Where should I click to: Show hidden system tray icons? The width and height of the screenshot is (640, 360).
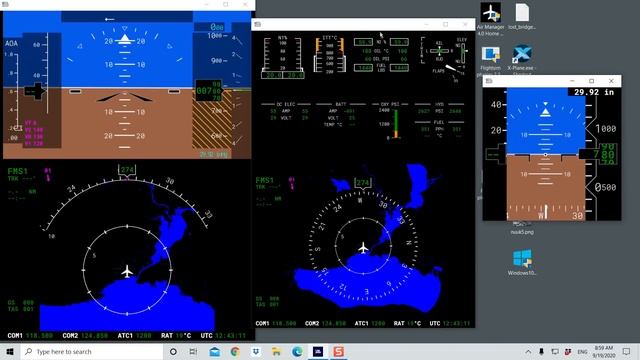pos(528,351)
